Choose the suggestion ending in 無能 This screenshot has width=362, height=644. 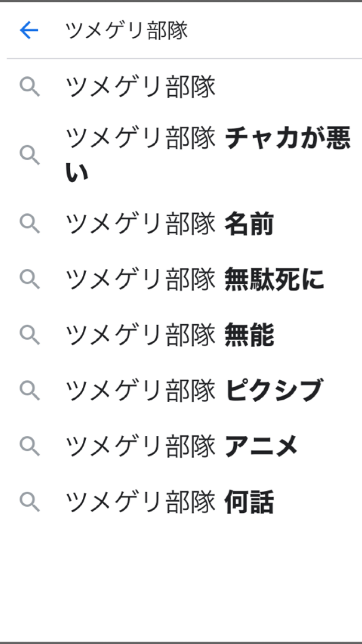(169, 335)
